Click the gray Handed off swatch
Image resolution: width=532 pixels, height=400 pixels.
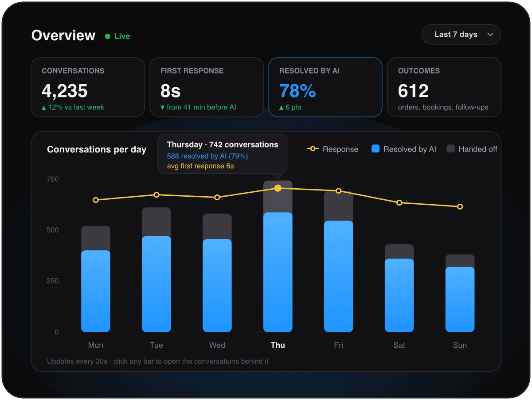(x=450, y=149)
